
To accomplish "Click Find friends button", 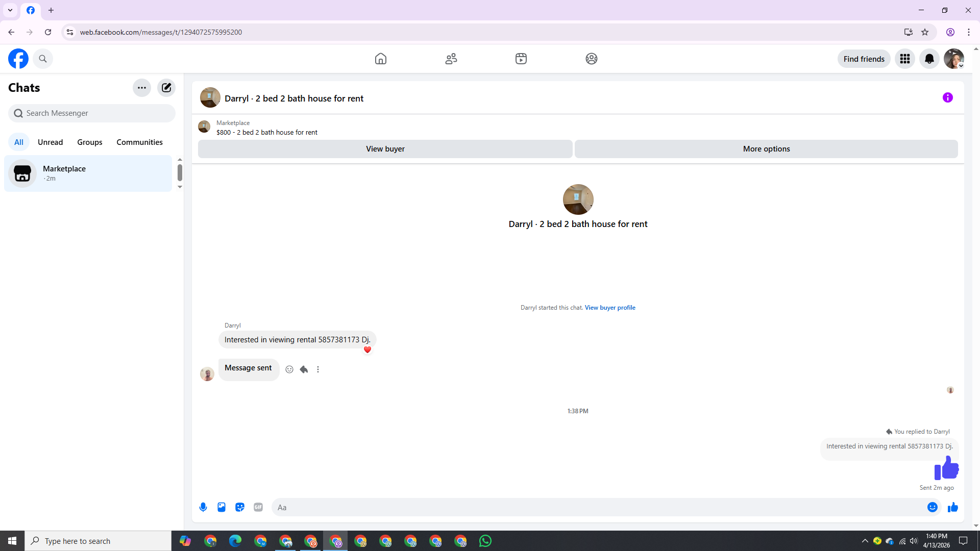I will pyautogui.click(x=864, y=59).
